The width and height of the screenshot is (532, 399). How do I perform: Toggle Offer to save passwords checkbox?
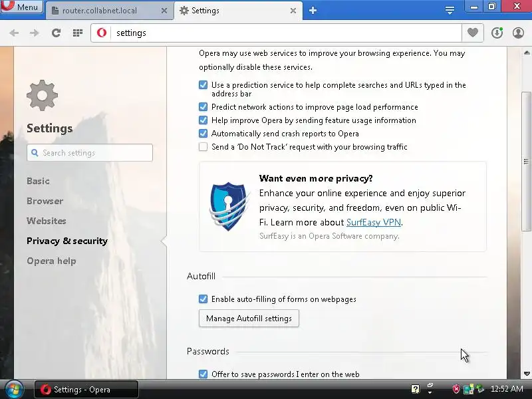tap(203, 374)
